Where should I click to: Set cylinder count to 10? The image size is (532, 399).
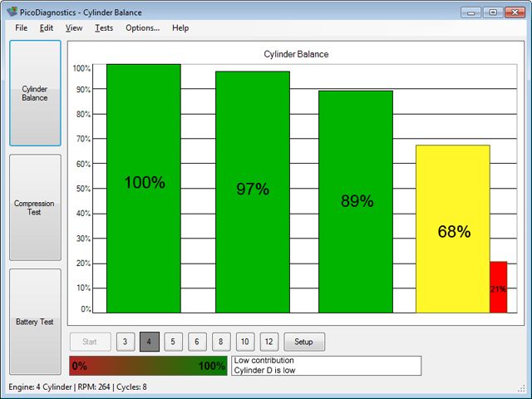pyautogui.click(x=244, y=342)
